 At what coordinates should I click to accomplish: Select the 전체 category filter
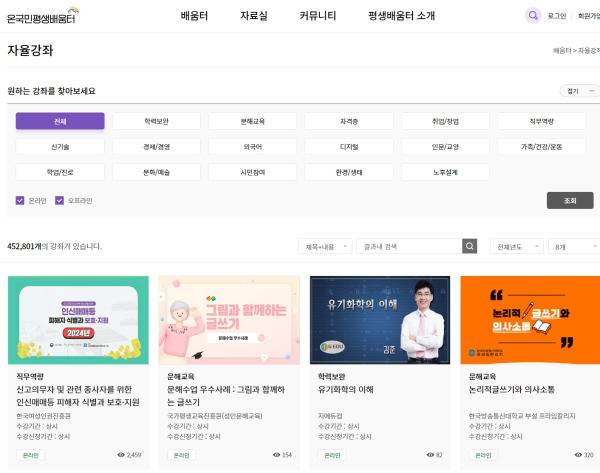coord(60,121)
